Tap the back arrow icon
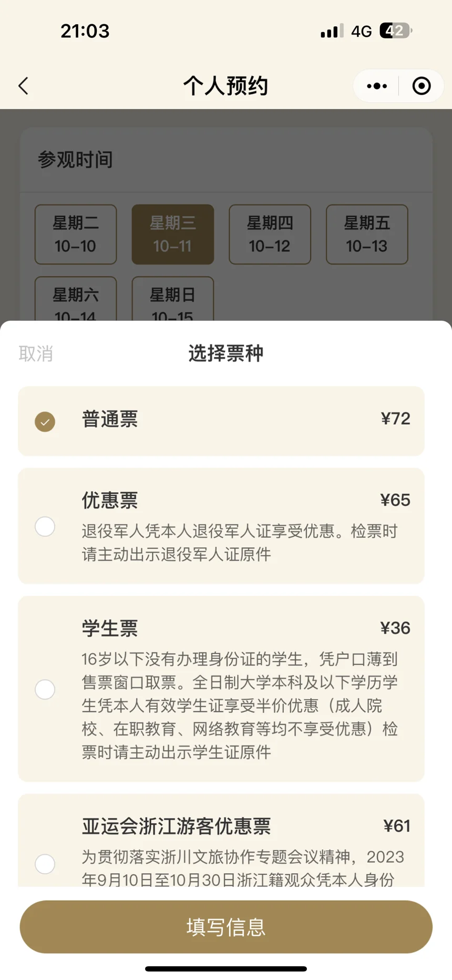Viewport: 452px width, 980px height. [x=23, y=86]
